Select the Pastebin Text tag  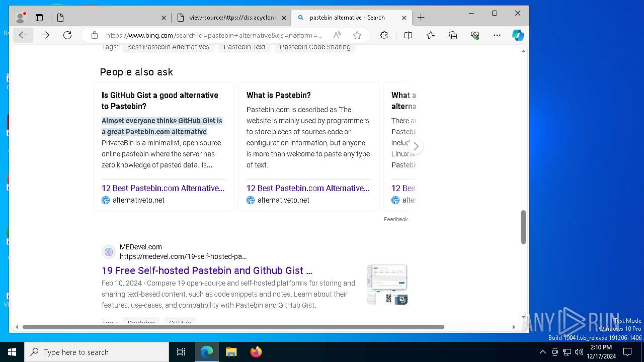point(245,47)
